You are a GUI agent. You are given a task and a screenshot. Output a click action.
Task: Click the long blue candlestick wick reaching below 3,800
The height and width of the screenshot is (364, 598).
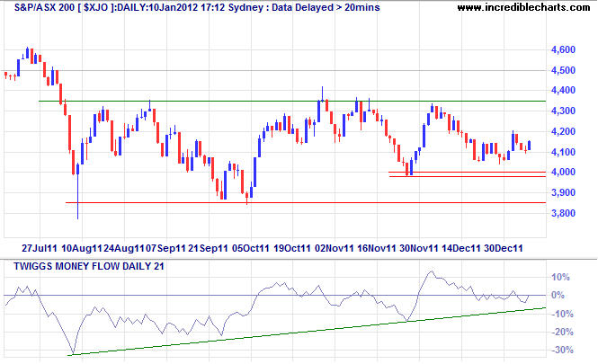78,197
